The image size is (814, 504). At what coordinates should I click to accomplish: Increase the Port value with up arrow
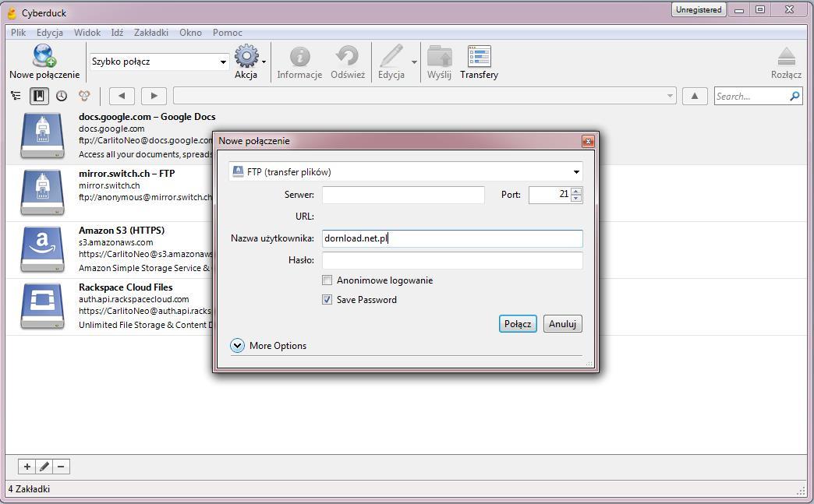coord(576,191)
